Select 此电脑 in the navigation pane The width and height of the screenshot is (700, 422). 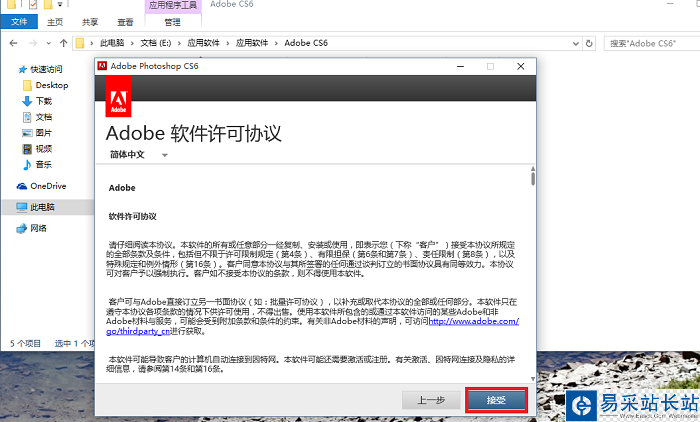[x=42, y=207]
